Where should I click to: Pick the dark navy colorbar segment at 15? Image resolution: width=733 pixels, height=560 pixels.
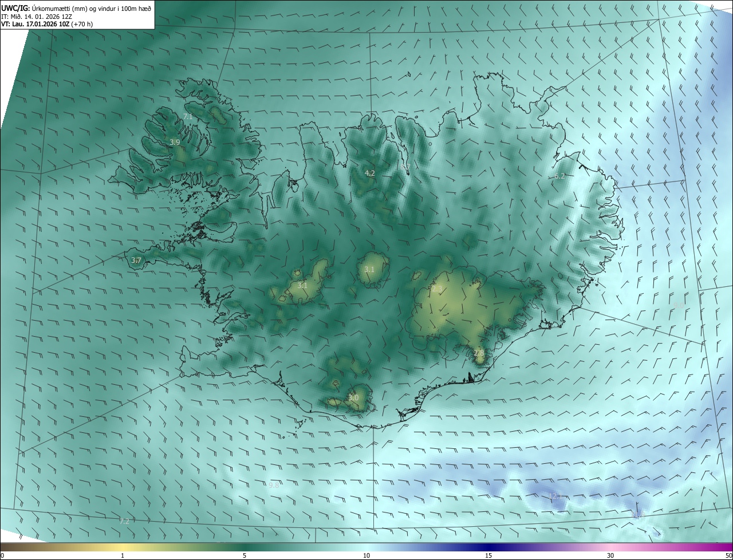pos(488,547)
